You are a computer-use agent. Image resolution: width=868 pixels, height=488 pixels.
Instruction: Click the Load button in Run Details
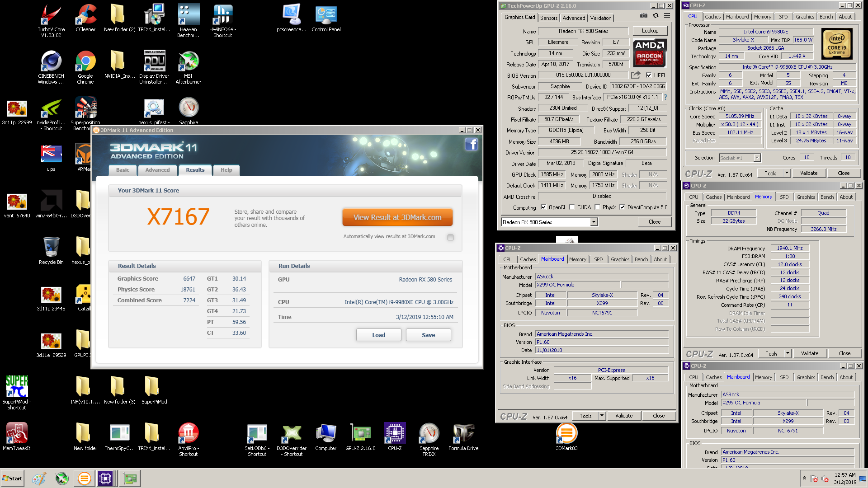tap(379, 335)
